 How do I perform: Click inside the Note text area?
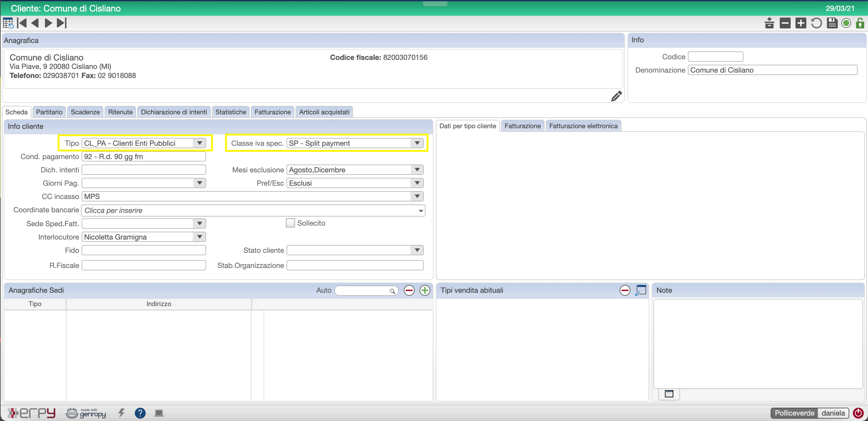point(758,344)
